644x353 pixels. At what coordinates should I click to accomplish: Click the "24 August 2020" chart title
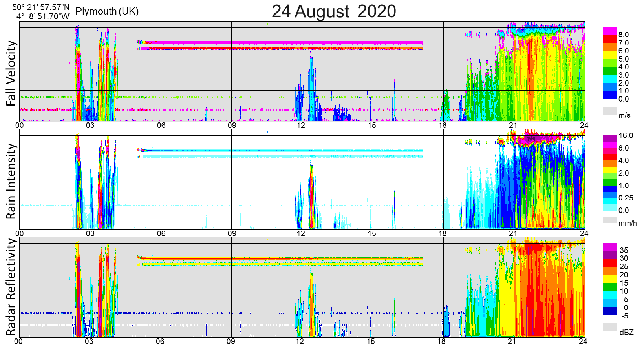334,11
